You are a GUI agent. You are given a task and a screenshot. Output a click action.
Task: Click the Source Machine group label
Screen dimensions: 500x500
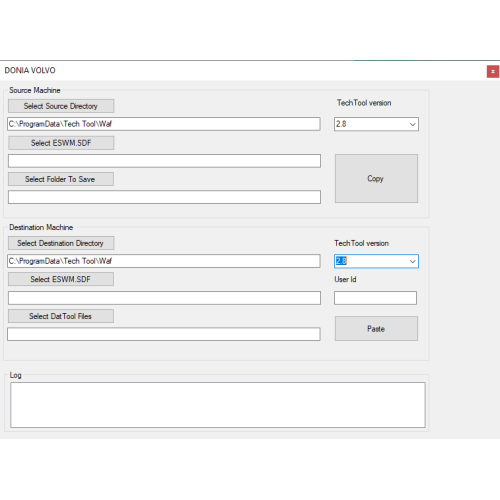35,90
